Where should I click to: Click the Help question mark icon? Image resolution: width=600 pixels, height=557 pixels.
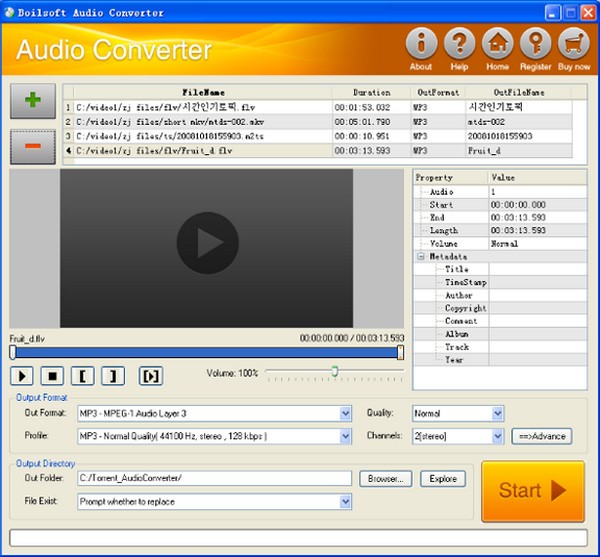[459, 45]
